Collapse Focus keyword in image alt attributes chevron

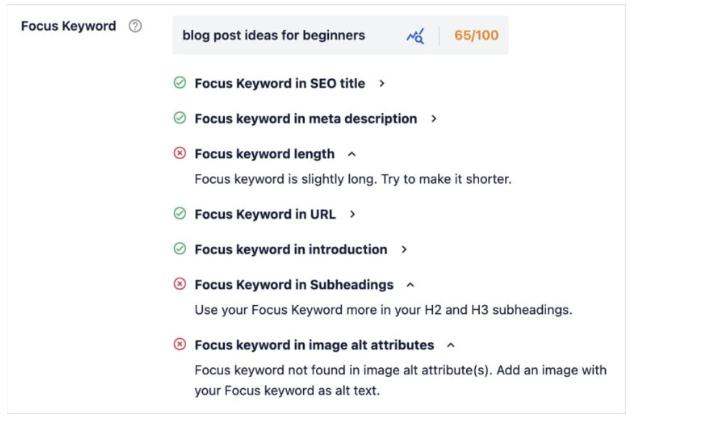click(451, 345)
